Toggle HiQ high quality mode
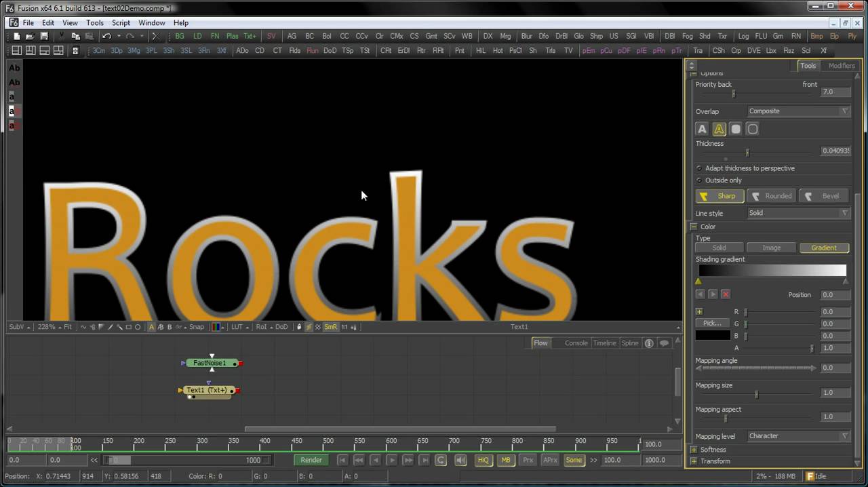Viewport: 868px width, 487px height. coord(483,460)
